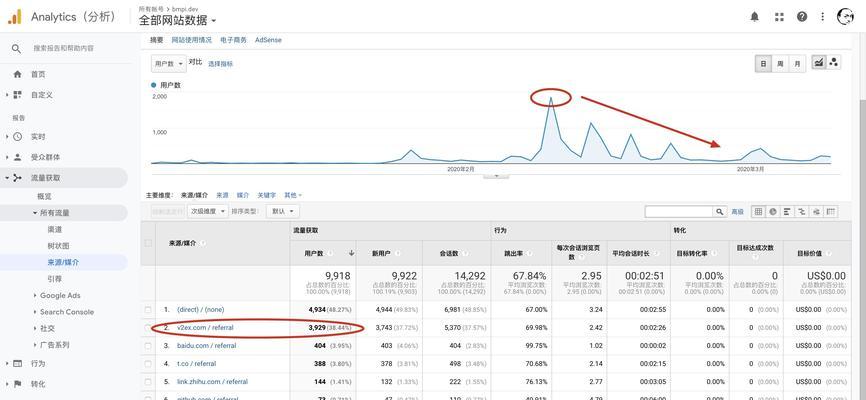Click the table search magnifier icon
866x400 pixels.
pos(719,212)
